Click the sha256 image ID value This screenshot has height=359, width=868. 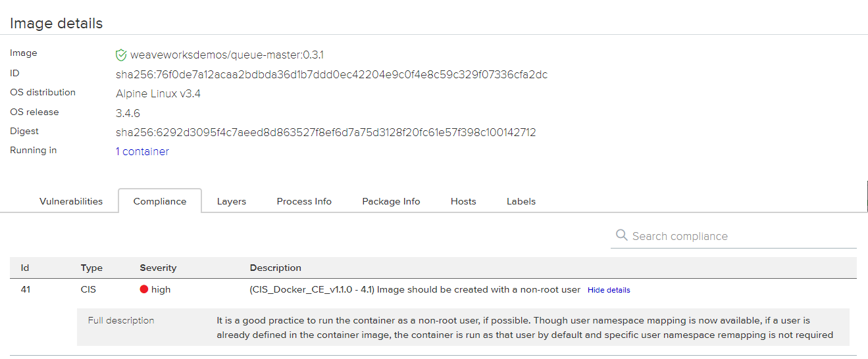[x=331, y=74]
